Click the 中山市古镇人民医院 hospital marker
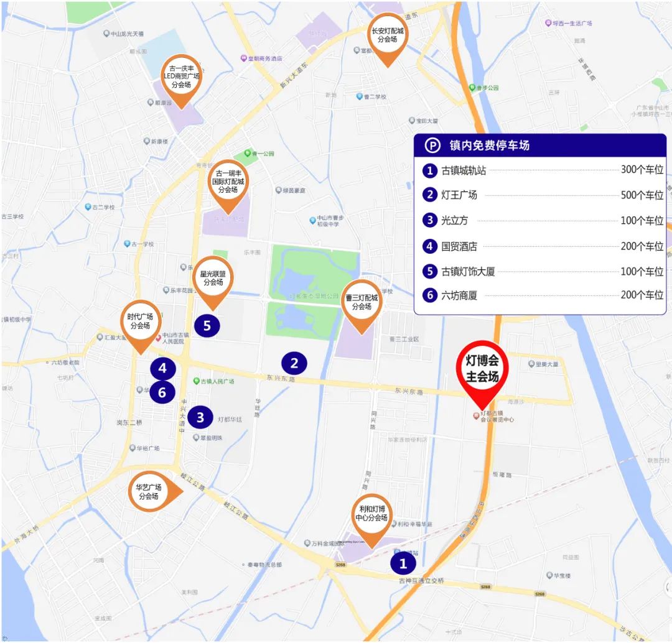The height and width of the screenshot is (643, 672). point(158,338)
